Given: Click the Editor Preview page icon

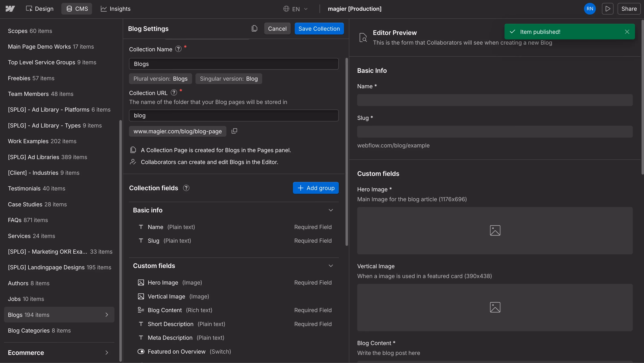Looking at the screenshot, I should click(x=363, y=37).
